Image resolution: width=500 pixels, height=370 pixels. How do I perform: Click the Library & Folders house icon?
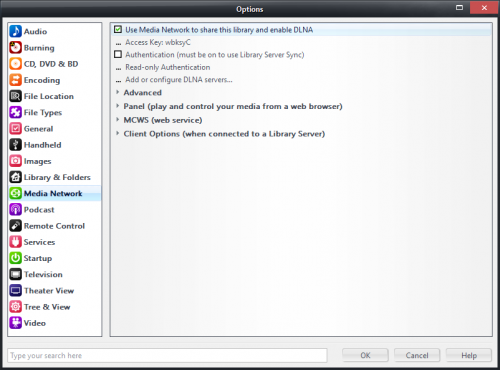[x=16, y=177]
